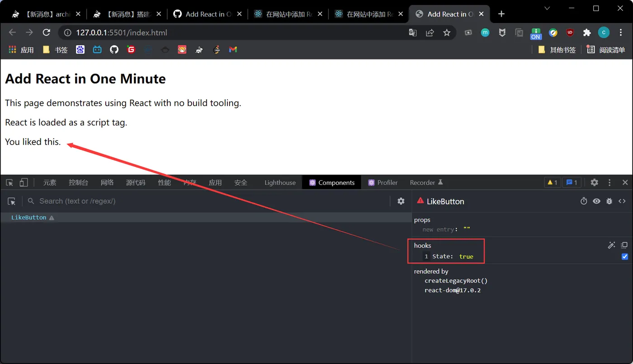The width and height of the screenshot is (633, 364).
Task: Open the 阅读清单 reading list
Action: (x=605, y=50)
